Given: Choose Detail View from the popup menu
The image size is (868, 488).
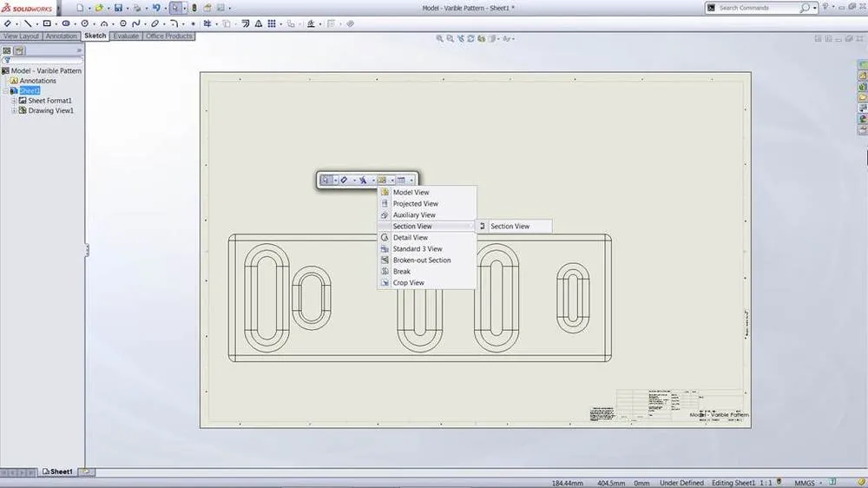Looking at the screenshot, I should pos(427,238).
